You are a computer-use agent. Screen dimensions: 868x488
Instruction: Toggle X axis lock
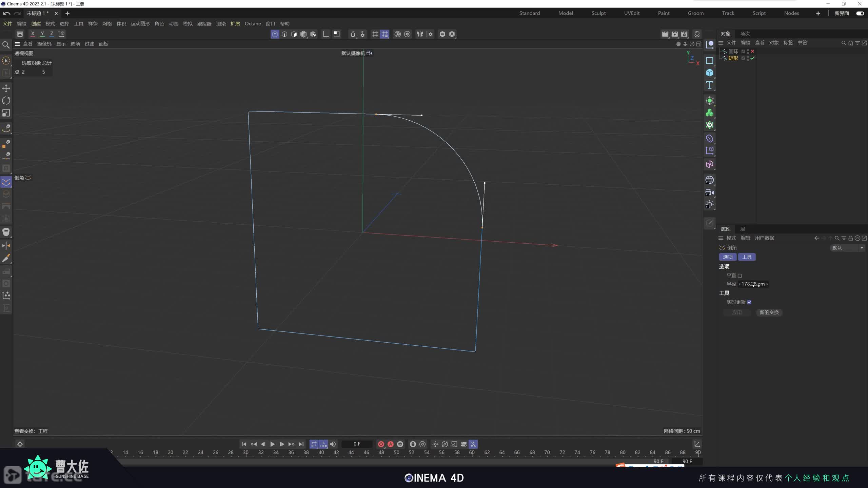[33, 34]
